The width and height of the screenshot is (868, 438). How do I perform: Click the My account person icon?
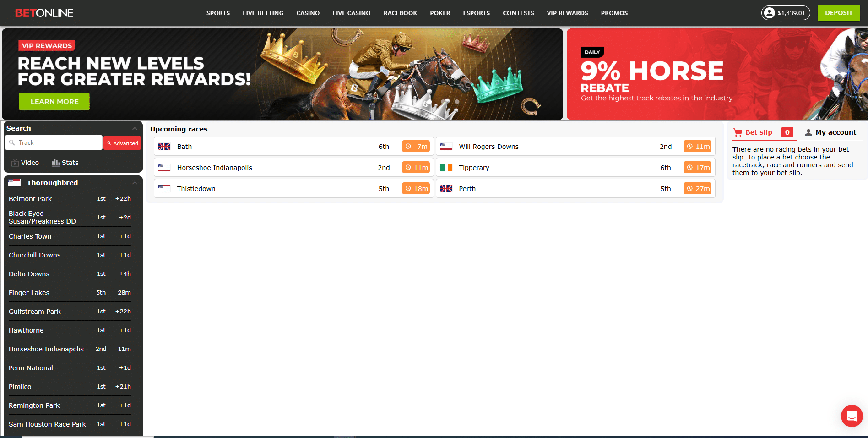point(808,132)
